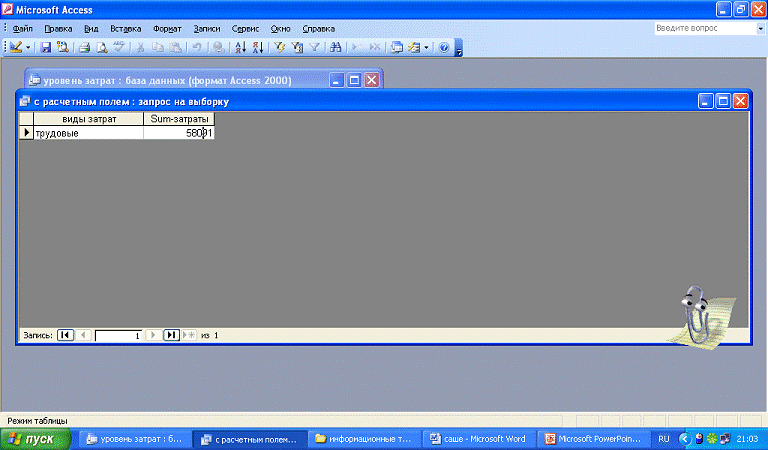Click the Copy icon in the toolbar
The width and height of the screenshot is (768, 450).
coord(158,47)
